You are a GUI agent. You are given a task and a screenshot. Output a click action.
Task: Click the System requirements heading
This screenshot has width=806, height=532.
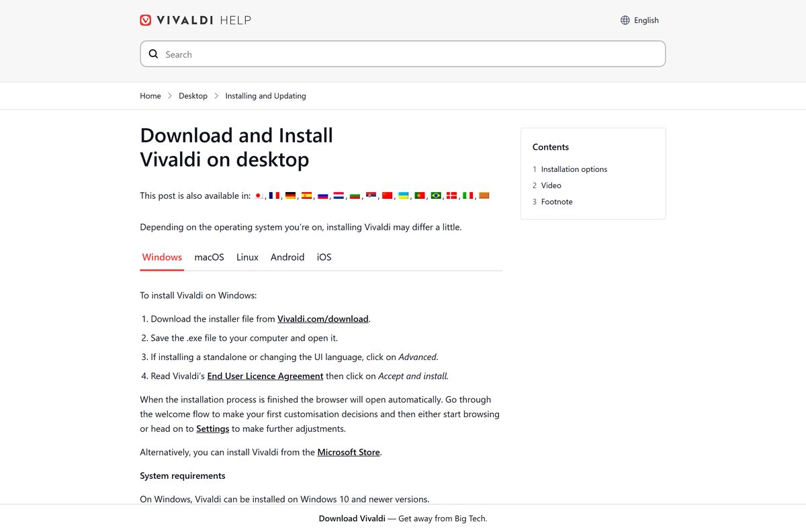point(183,476)
